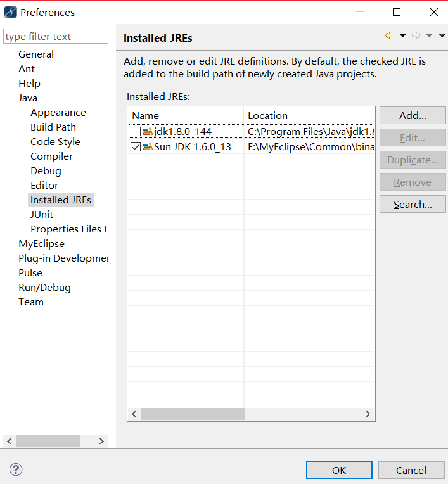Viewport: 448px width, 484px height.
Task: Uncheck the Sun JDK 1.6.0_13 checkbox
Action: [x=136, y=147]
